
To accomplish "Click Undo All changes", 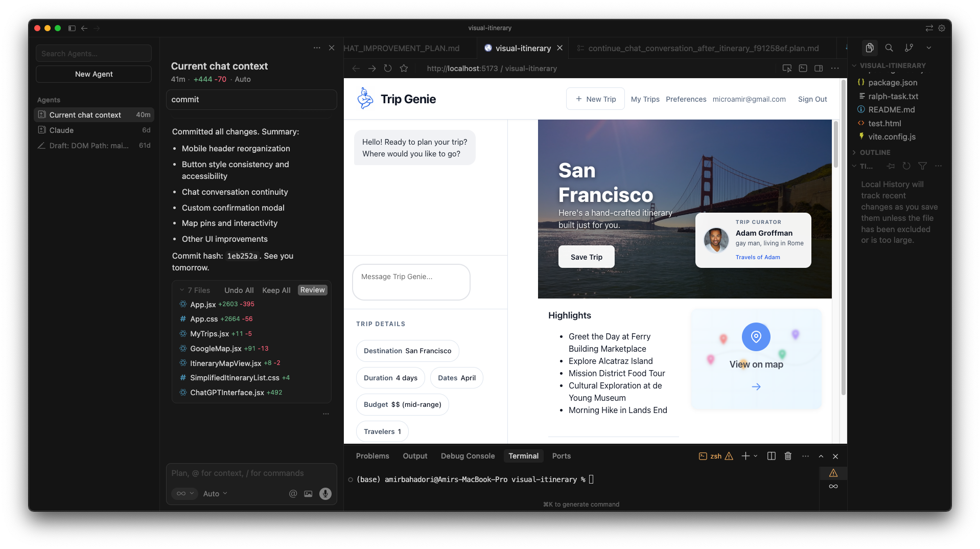I will tap(239, 290).
